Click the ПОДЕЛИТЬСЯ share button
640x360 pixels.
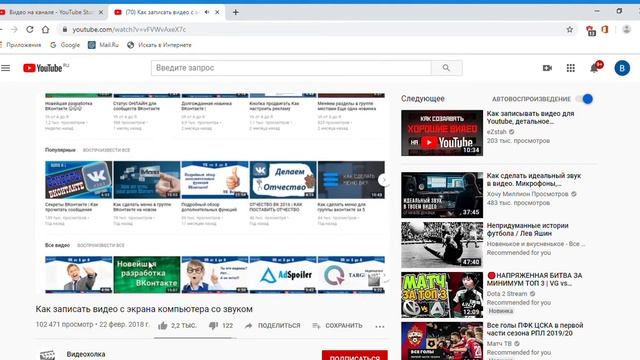pyautogui.click(x=273, y=325)
